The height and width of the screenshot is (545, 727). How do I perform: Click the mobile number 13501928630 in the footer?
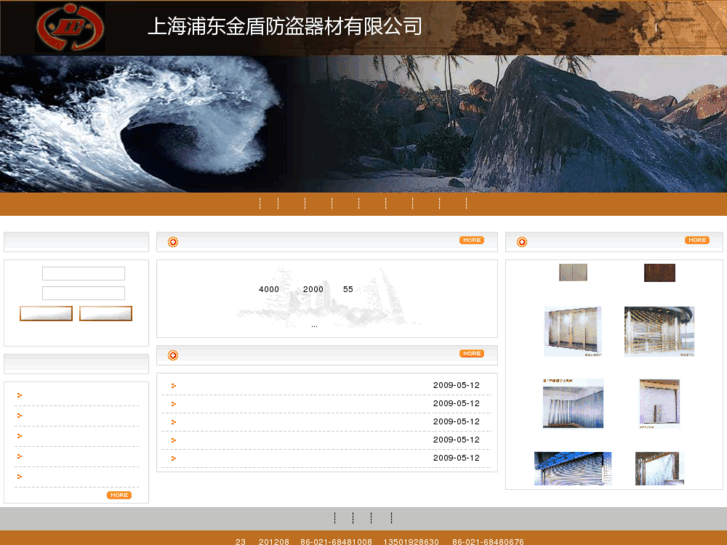pos(411,541)
